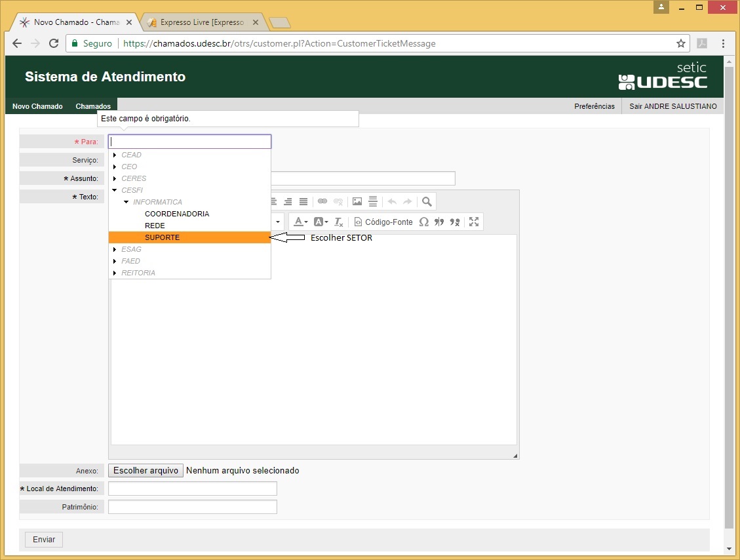Open the Chamados menu
The width and height of the screenshot is (740, 560).
click(93, 106)
